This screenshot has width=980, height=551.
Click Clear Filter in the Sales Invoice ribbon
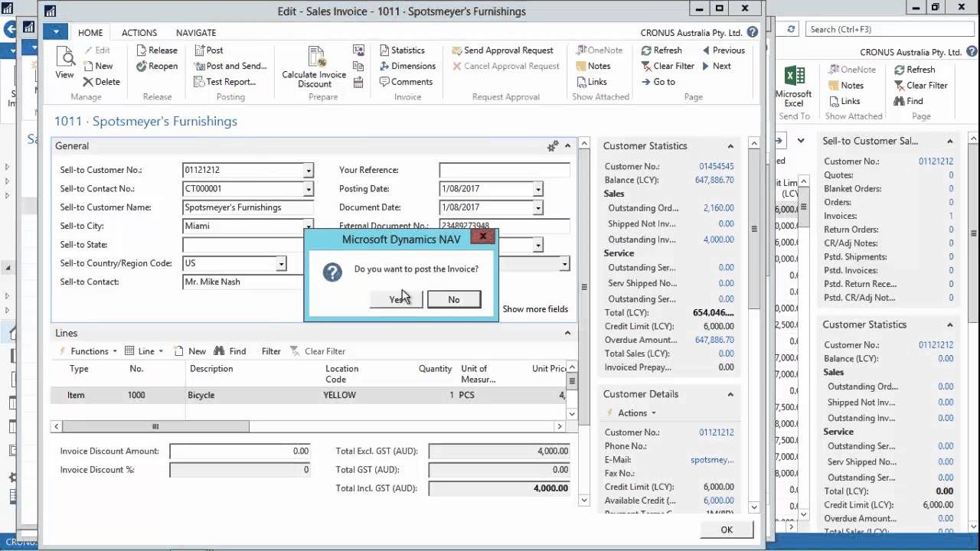coord(668,66)
